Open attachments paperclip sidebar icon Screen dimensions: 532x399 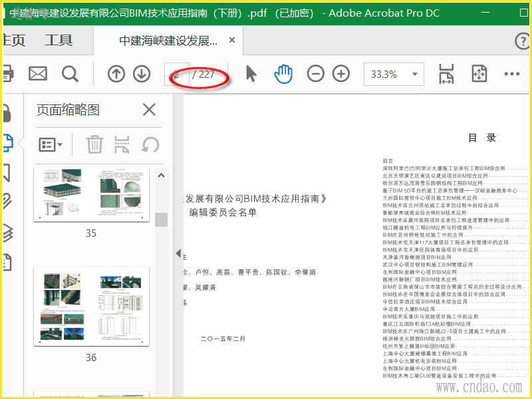point(7,201)
